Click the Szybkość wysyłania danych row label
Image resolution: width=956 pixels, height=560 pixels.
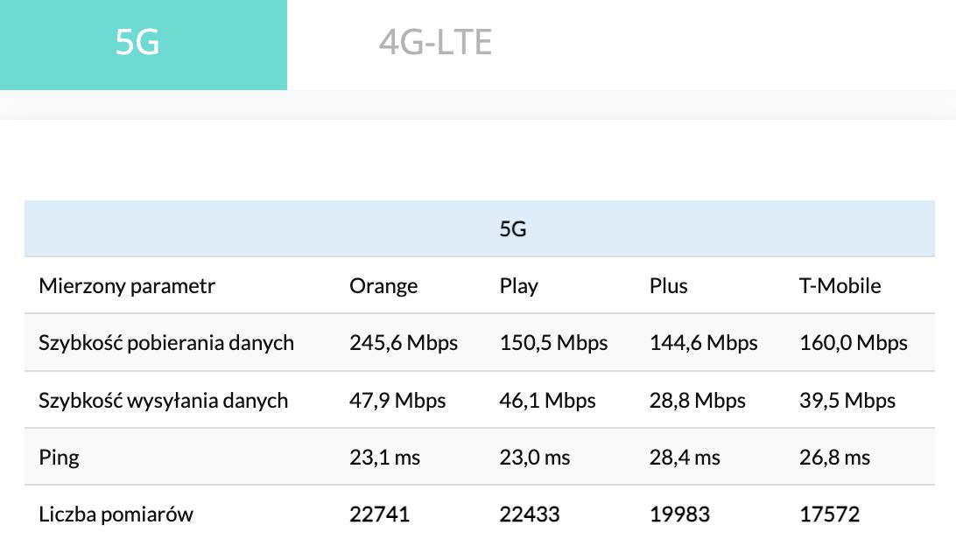(x=164, y=401)
